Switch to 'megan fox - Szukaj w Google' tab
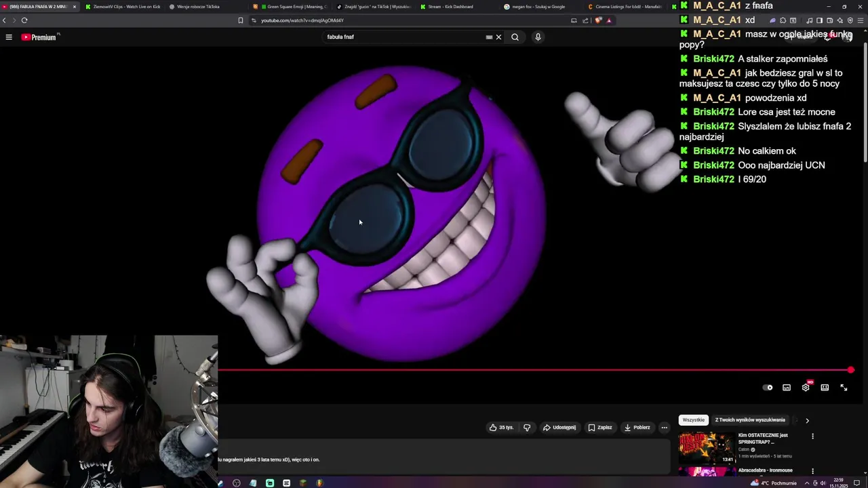Screen dimensions: 868x488 click(538, 7)
